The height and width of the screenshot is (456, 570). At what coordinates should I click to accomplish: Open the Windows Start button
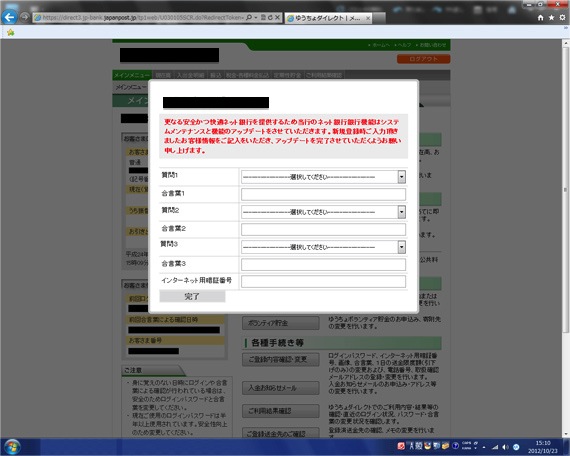click(x=12, y=447)
